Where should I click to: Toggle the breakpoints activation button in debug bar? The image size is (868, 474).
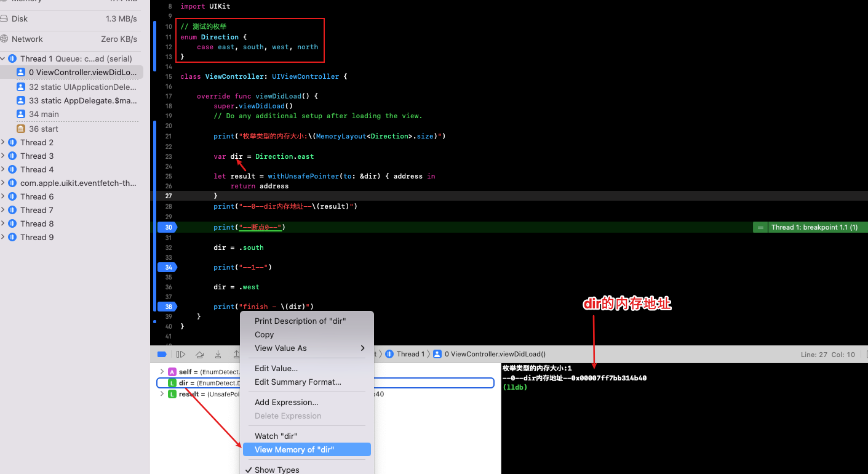[x=162, y=354]
